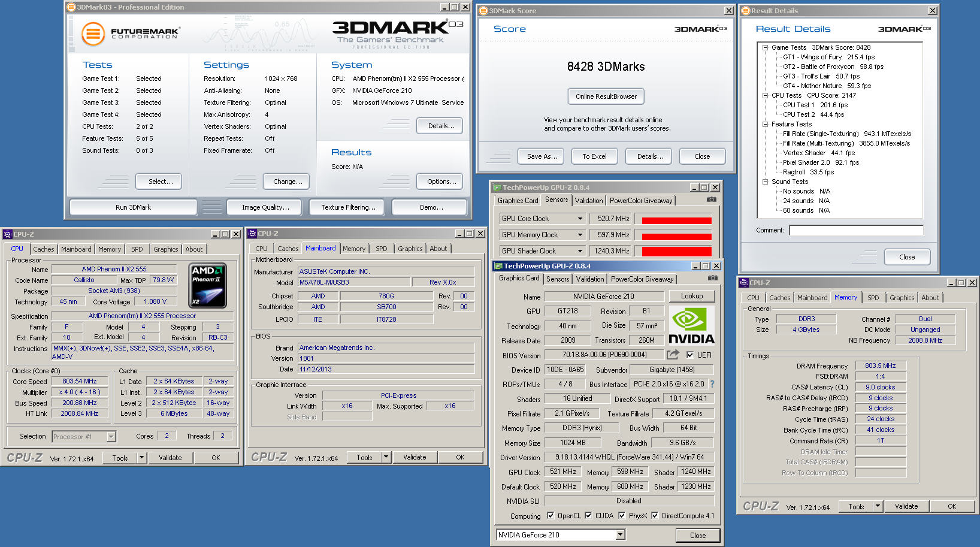The image size is (980, 547).
Task: Click Change... button under Settings
Action: click(x=288, y=182)
